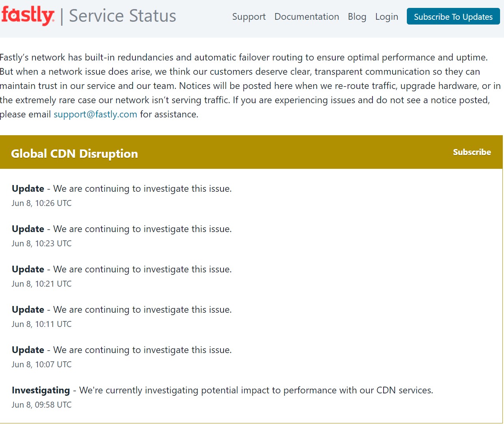Open the Global CDN Disruption incident title
The width and height of the screenshot is (504, 425).
(x=74, y=153)
